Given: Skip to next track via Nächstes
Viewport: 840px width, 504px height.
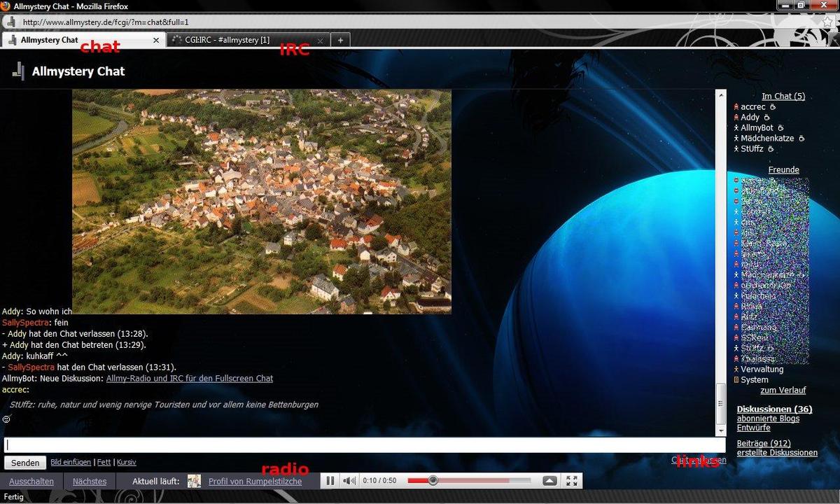Looking at the screenshot, I should pos(90,482).
